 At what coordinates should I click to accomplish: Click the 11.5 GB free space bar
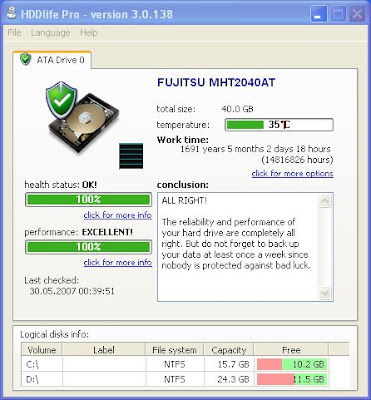[x=292, y=379]
